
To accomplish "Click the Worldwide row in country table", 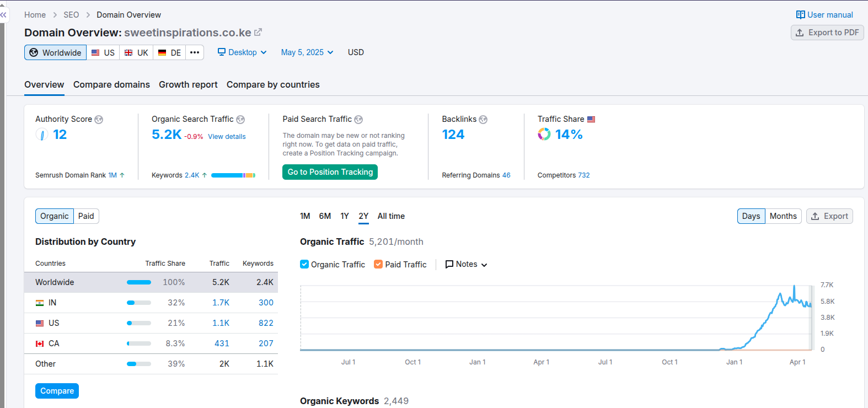I will pos(151,282).
